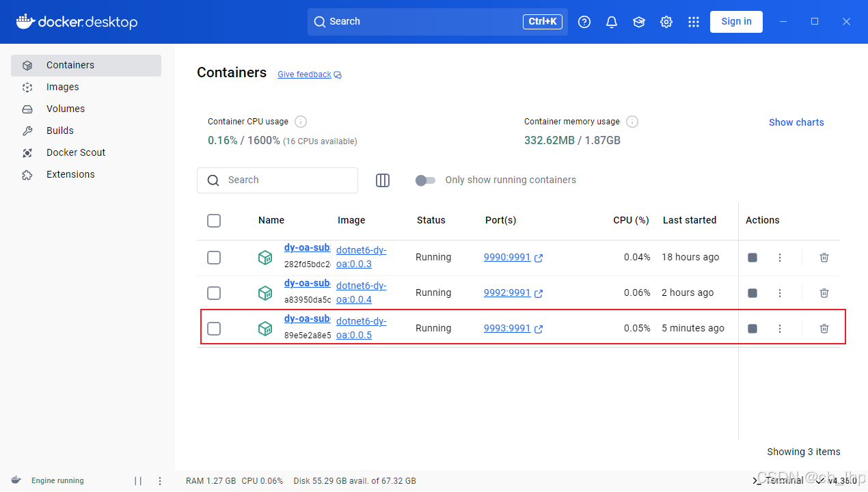Click the memory usage info icon
Image resolution: width=868 pixels, height=492 pixels.
click(632, 122)
